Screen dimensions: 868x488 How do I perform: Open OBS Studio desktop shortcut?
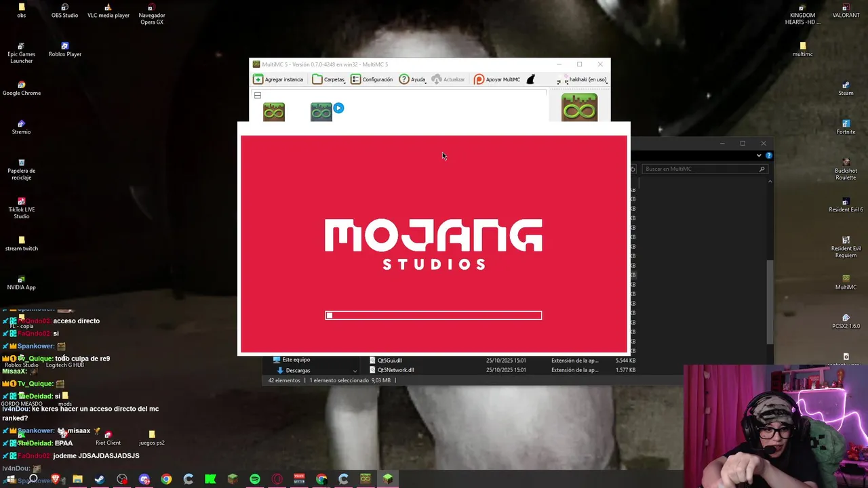coord(65,11)
